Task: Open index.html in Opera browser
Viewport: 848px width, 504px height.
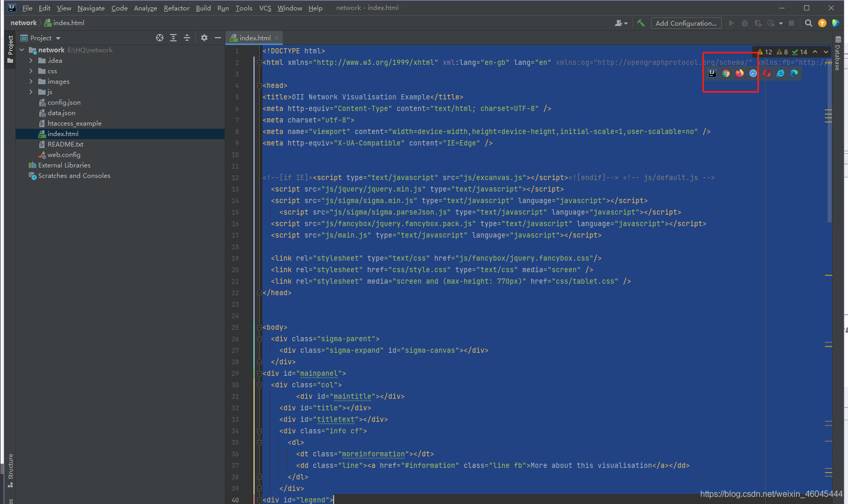Action: pos(767,73)
